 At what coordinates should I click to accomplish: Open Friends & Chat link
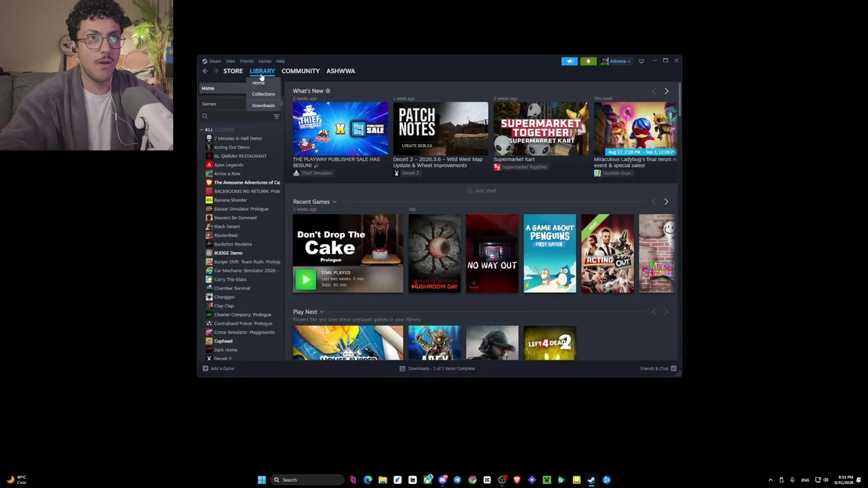[x=654, y=369]
